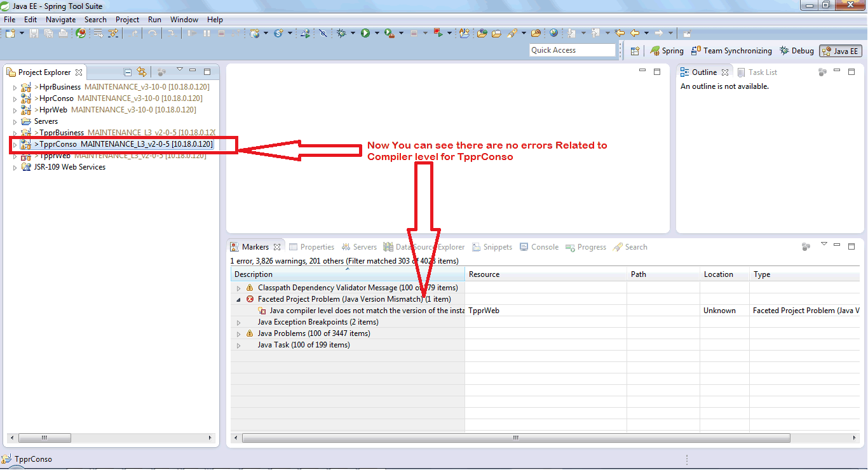
Task: Expand the Java Problems marker group
Action: tap(240, 333)
